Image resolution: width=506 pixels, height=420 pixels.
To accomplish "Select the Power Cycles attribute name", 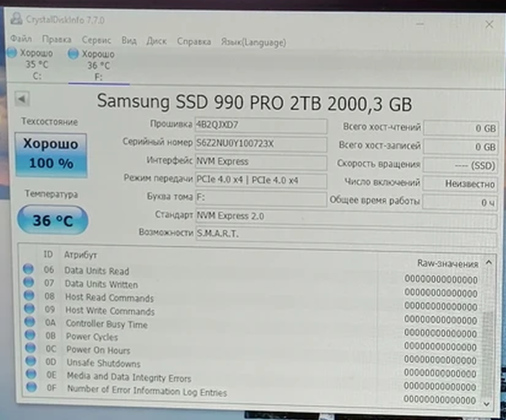I will pos(92,337).
